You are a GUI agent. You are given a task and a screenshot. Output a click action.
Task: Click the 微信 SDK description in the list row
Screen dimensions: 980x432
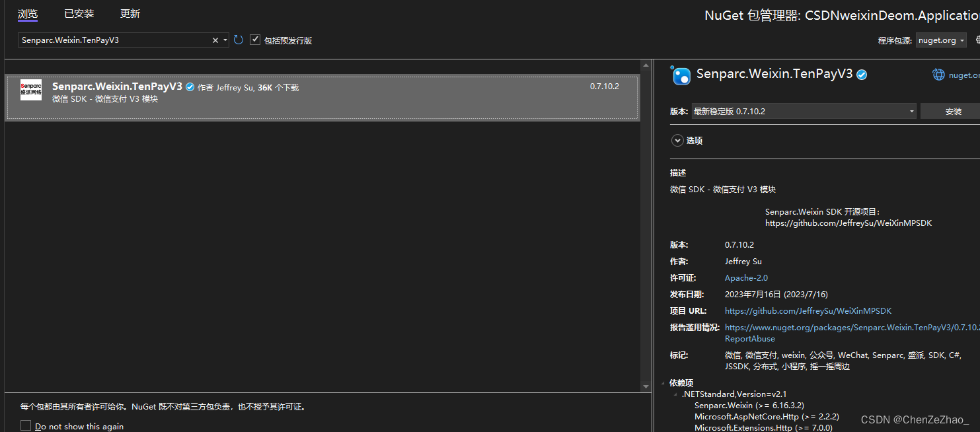tap(105, 99)
